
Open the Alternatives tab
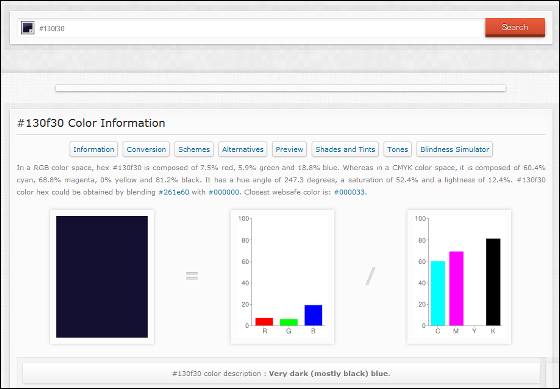point(242,149)
